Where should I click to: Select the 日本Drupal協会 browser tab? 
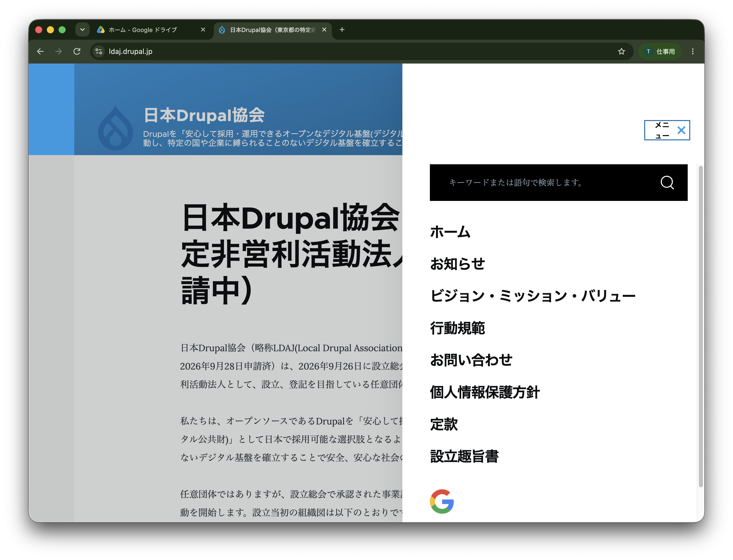tap(273, 30)
